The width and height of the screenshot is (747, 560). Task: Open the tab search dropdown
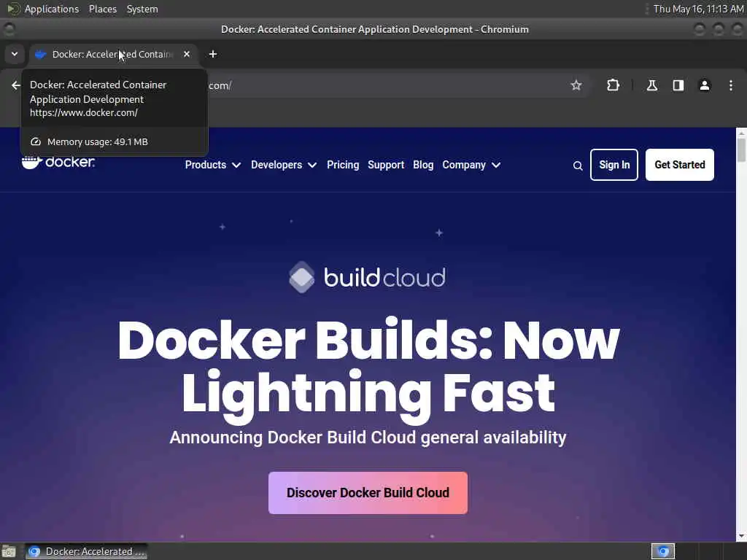(15, 54)
